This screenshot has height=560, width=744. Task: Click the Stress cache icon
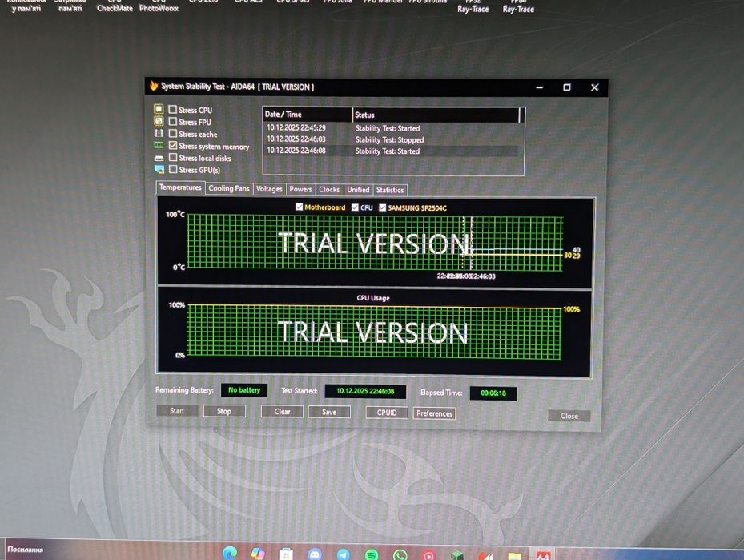159,133
